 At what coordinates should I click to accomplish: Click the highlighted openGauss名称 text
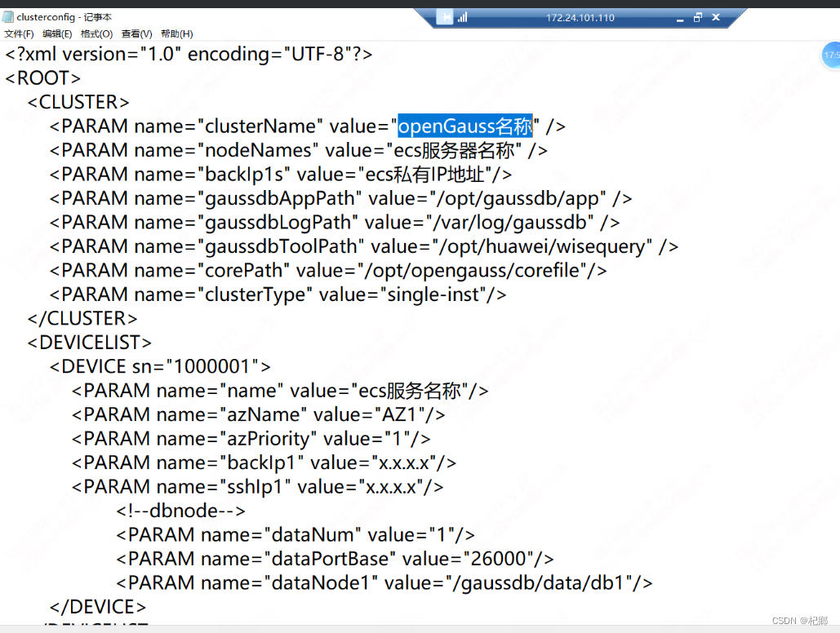(465, 126)
